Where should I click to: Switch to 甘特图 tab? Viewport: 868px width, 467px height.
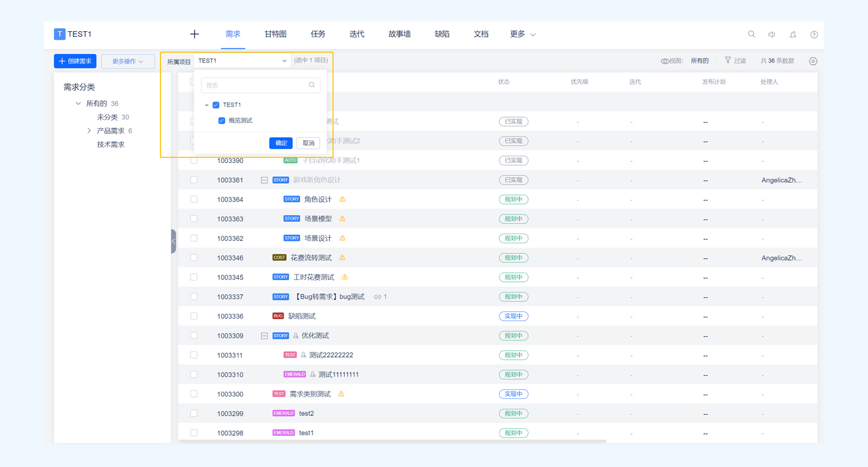tap(275, 34)
